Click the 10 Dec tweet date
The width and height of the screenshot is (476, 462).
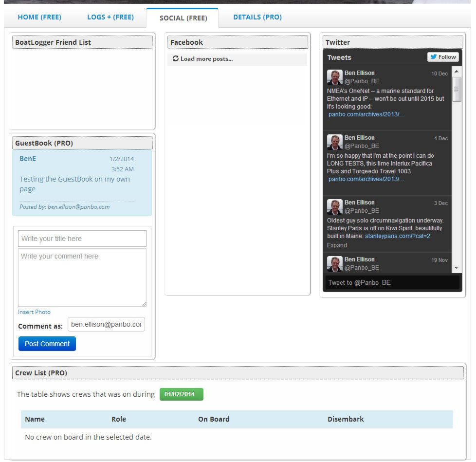pos(439,74)
